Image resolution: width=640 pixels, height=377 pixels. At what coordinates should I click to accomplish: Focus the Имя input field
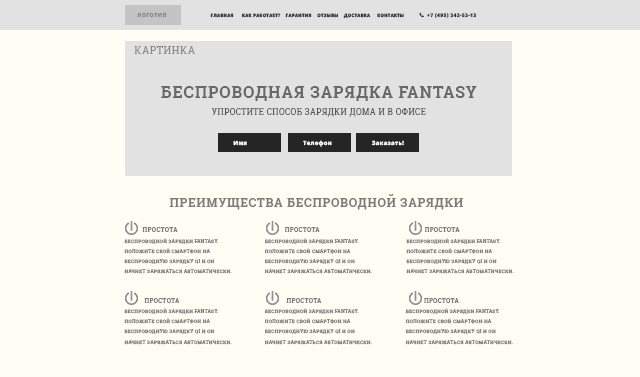249,142
